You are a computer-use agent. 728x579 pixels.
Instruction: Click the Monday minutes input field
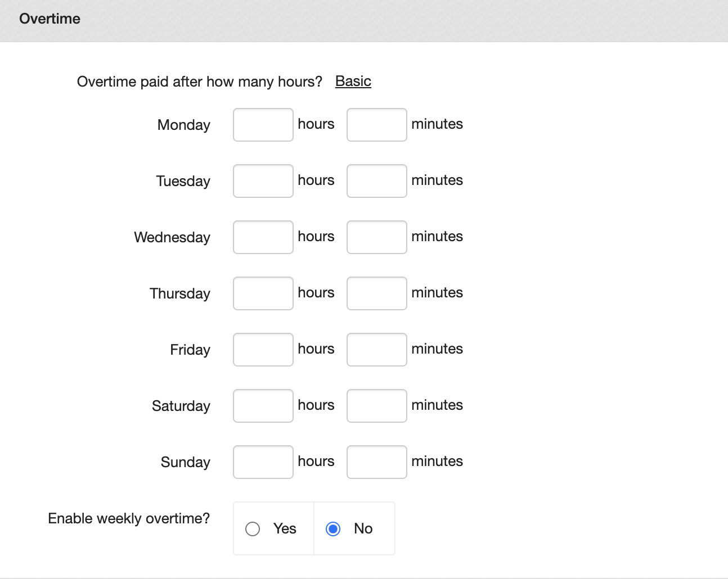coord(376,125)
